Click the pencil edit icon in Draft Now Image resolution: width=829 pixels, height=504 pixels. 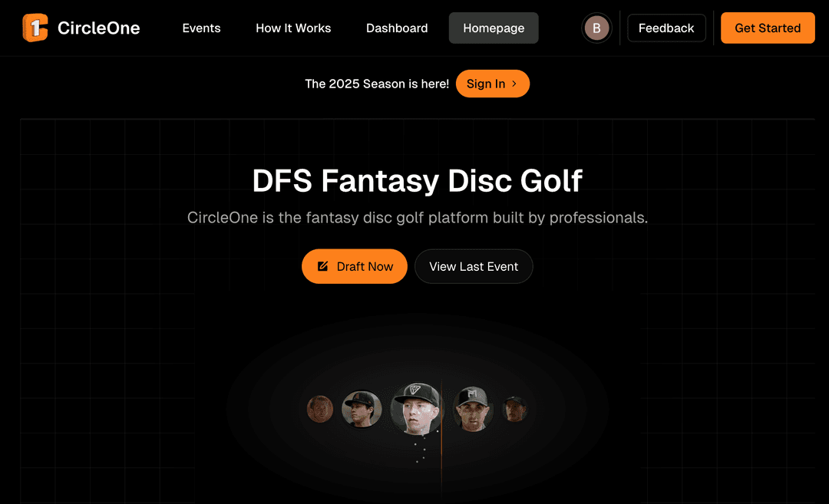(322, 266)
